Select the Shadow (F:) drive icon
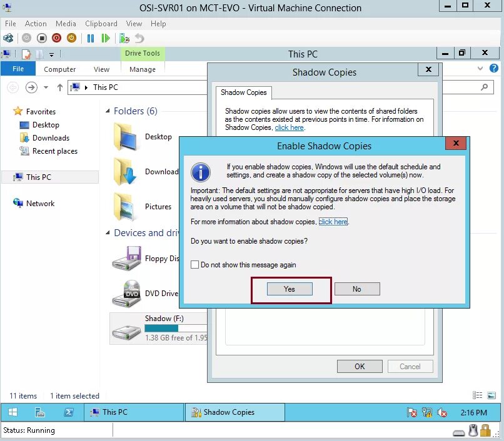Viewport: 504px width, 441px height. [127, 332]
